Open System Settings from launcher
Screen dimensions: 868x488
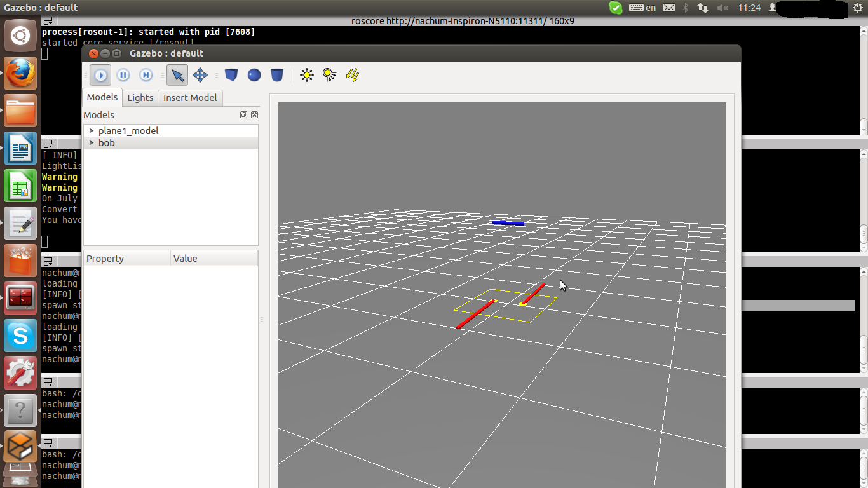tap(20, 373)
